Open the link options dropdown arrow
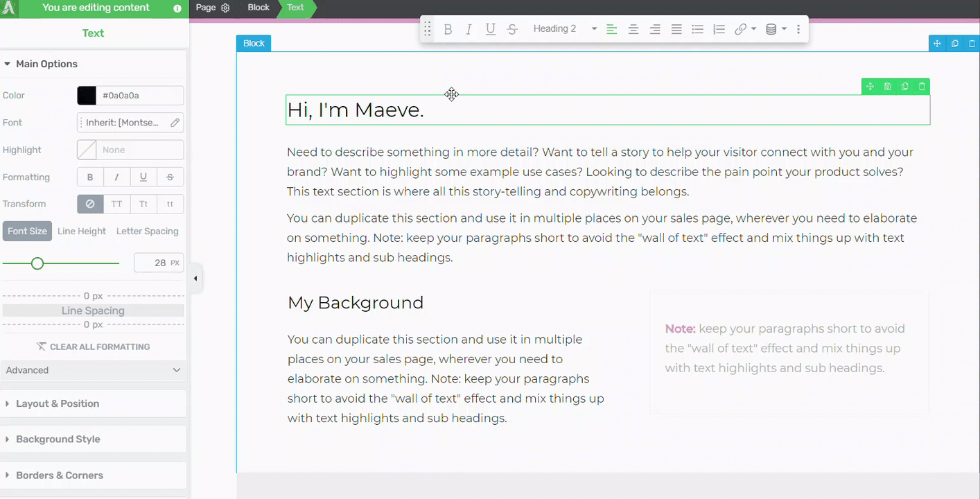This screenshot has height=499, width=980. coord(753,29)
